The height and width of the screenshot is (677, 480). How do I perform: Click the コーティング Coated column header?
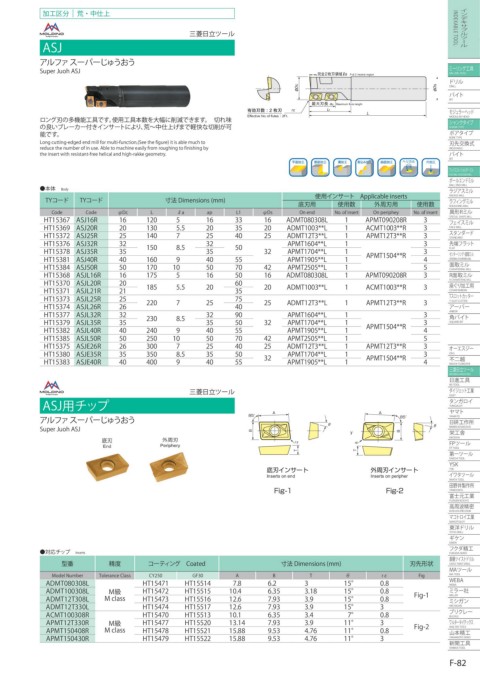177,564
